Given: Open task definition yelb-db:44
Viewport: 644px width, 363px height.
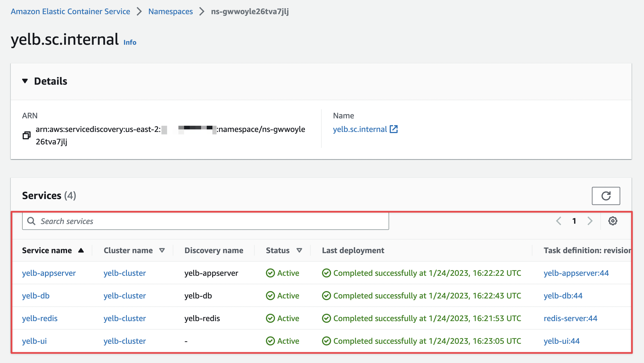Looking at the screenshot, I should point(563,296).
